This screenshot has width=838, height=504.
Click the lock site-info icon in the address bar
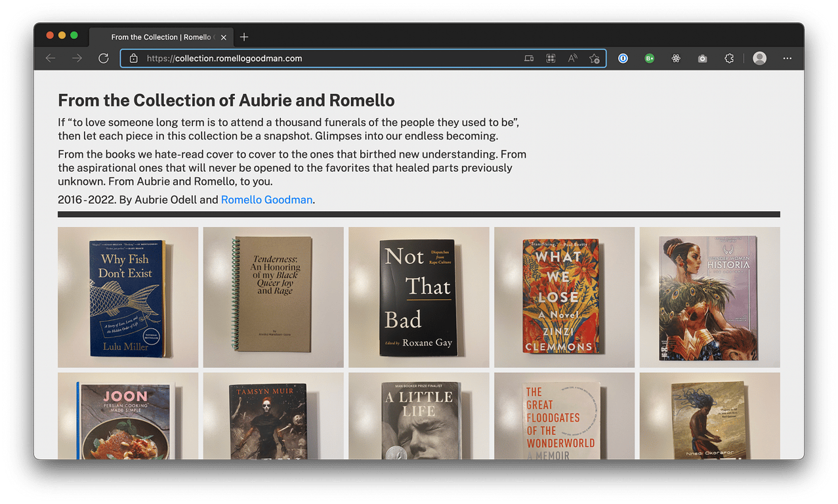click(x=134, y=58)
